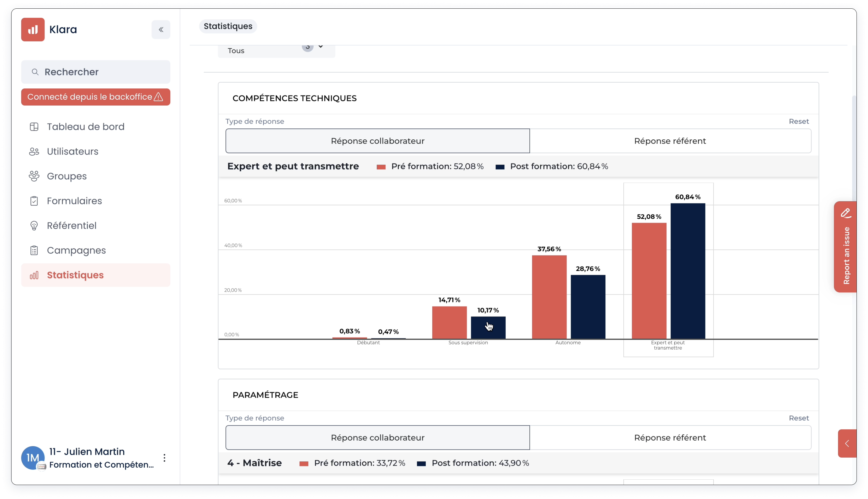The image size is (868, 499).
Task: Open user options three-dot menu
Action: (164, 458)
